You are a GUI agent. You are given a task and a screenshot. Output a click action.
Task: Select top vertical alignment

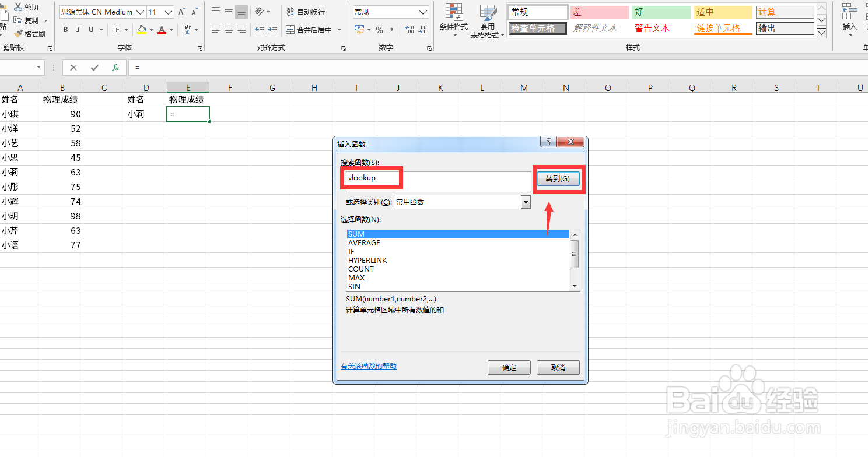216,11
